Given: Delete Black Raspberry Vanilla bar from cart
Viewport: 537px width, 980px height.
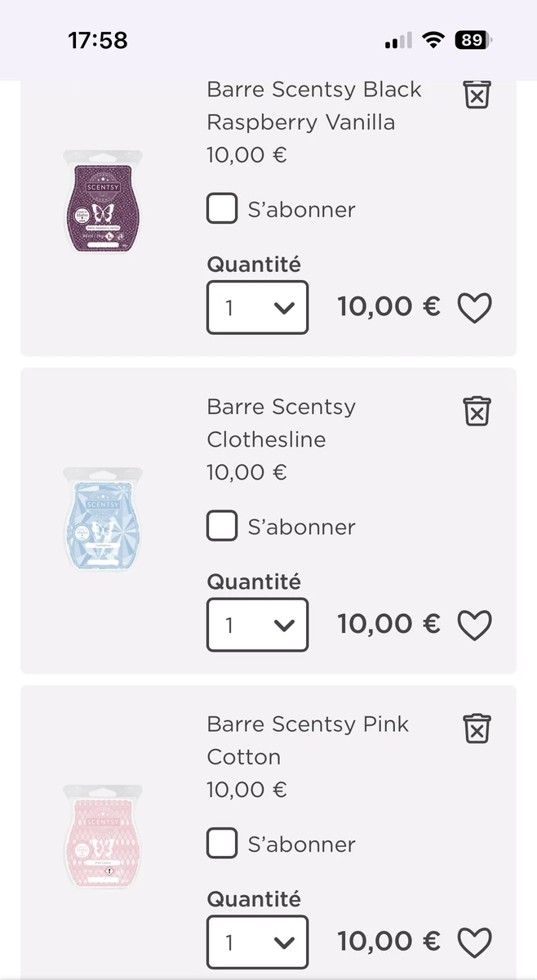Looking at the screenshot, I should point(477,95).
